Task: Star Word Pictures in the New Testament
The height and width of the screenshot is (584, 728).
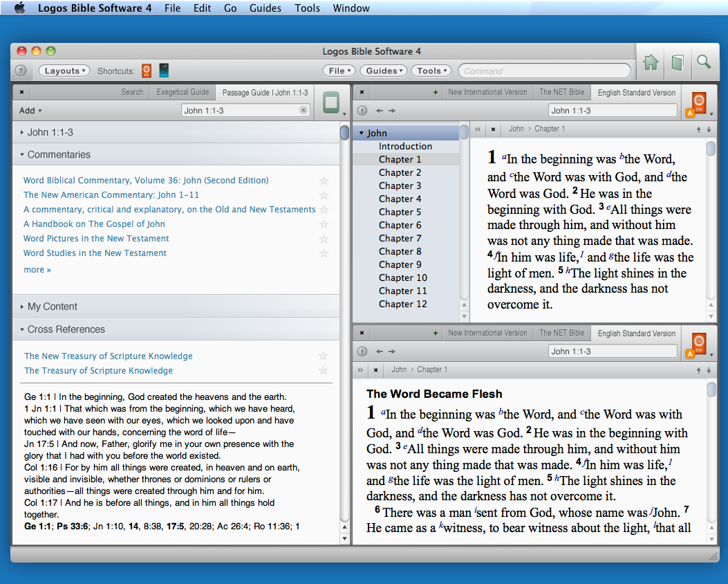Action: click(324, 239)
